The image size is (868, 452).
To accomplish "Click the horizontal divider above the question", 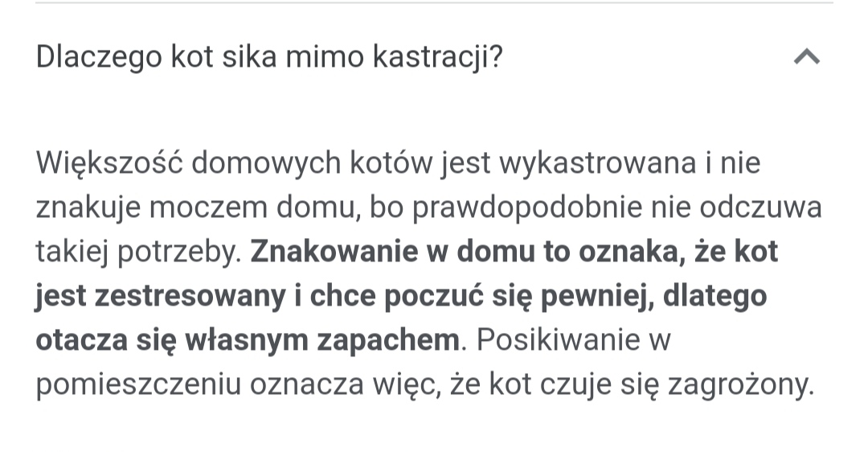I will coord(434,2).
